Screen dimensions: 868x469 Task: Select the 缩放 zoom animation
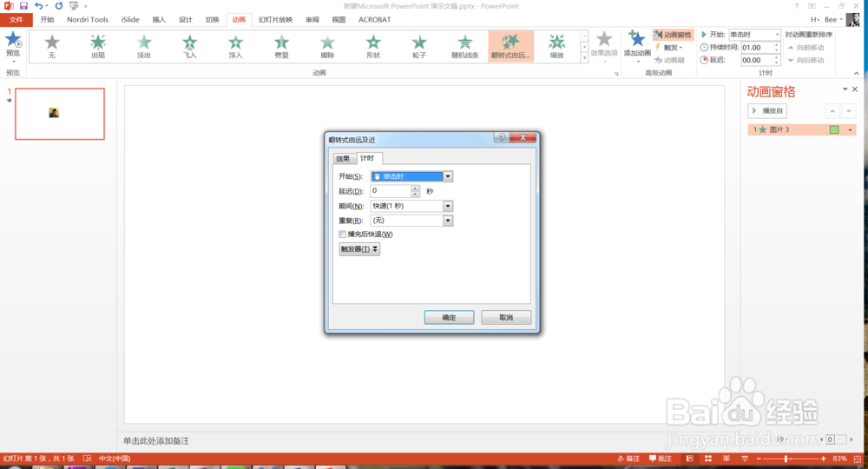(557, 46)
